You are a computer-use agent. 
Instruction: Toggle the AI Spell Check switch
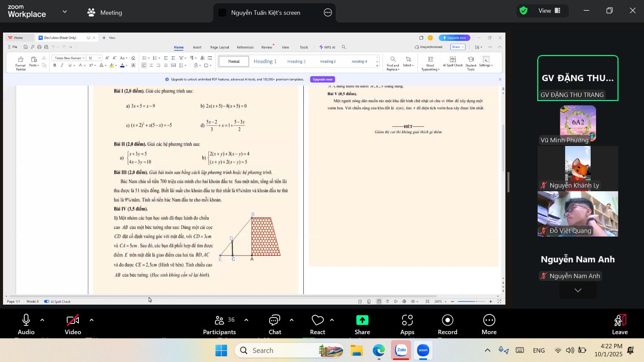(x=47, y=302)
